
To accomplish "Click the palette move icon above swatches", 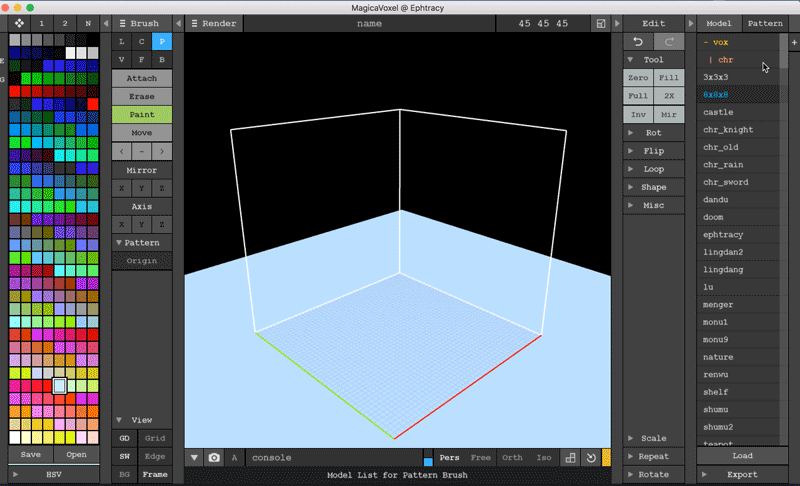I will click(x=19, y=23).
